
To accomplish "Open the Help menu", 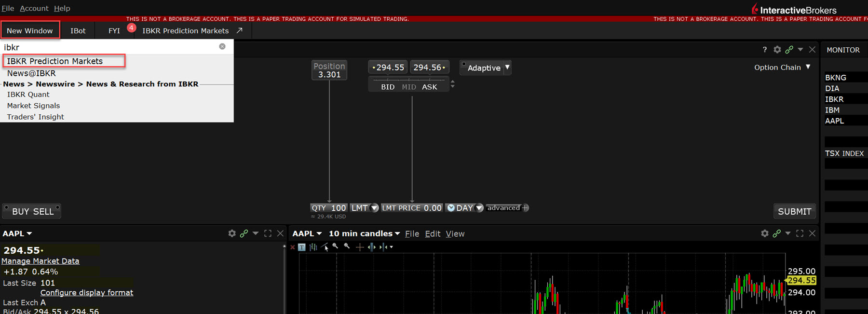I will 62,8.
